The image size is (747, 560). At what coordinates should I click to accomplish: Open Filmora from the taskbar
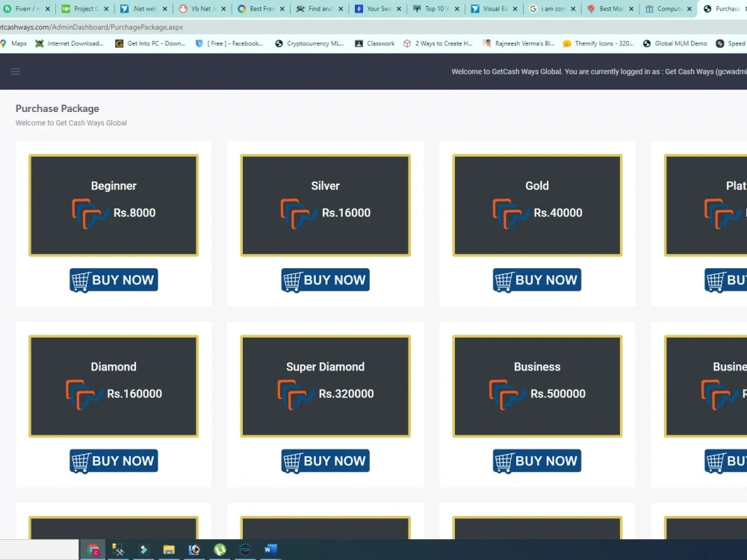(143, 550)
